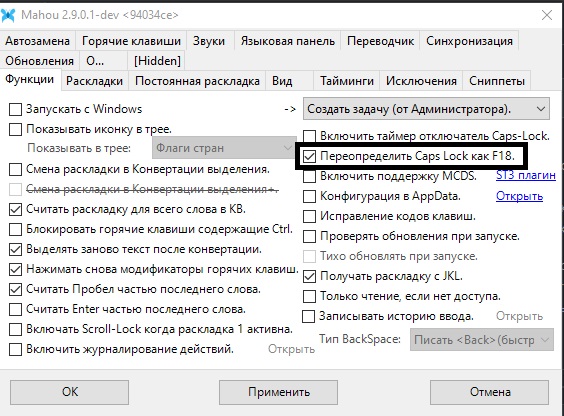Image resolution: width=564 pixels, height=416 pixels.
Task: Open the Создать задачу (от Администратора) dropdown
Action: pos(426,109)
